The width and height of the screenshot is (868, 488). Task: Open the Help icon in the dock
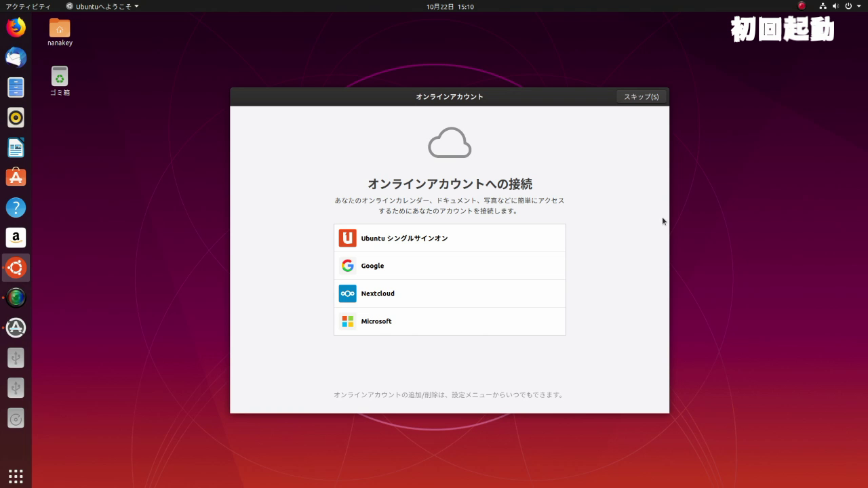(x=16, y=207)
